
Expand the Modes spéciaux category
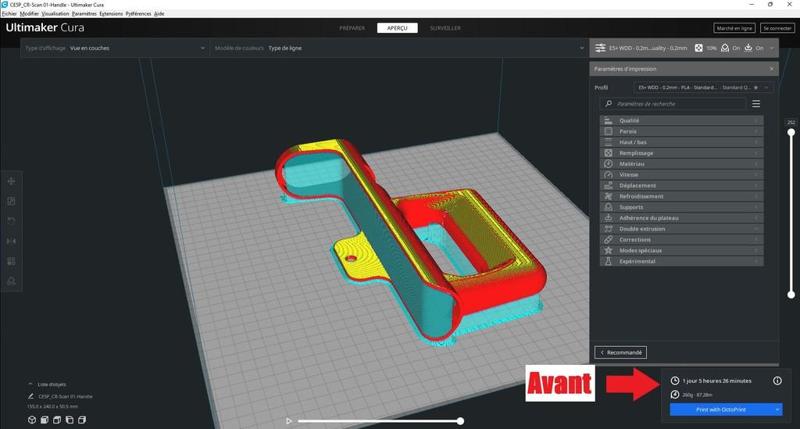682,250
